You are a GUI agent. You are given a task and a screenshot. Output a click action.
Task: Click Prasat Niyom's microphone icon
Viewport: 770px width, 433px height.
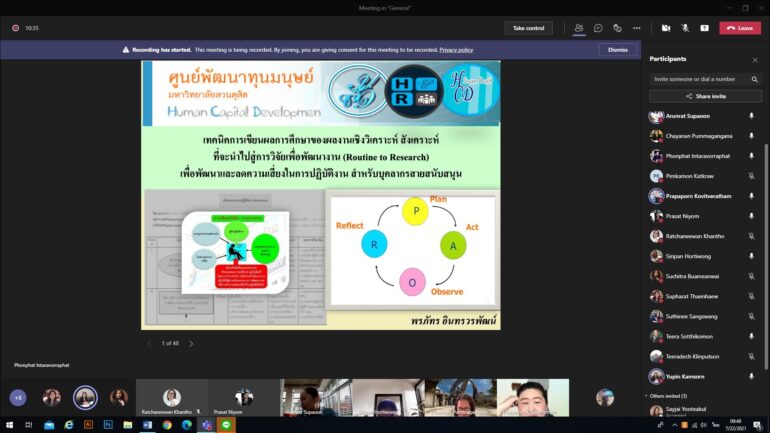click(751, 216)
